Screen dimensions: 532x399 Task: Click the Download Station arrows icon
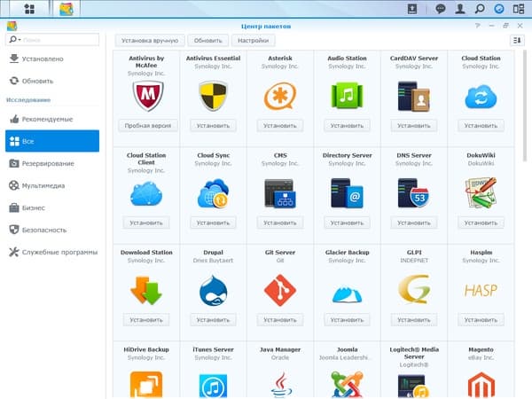146,291
